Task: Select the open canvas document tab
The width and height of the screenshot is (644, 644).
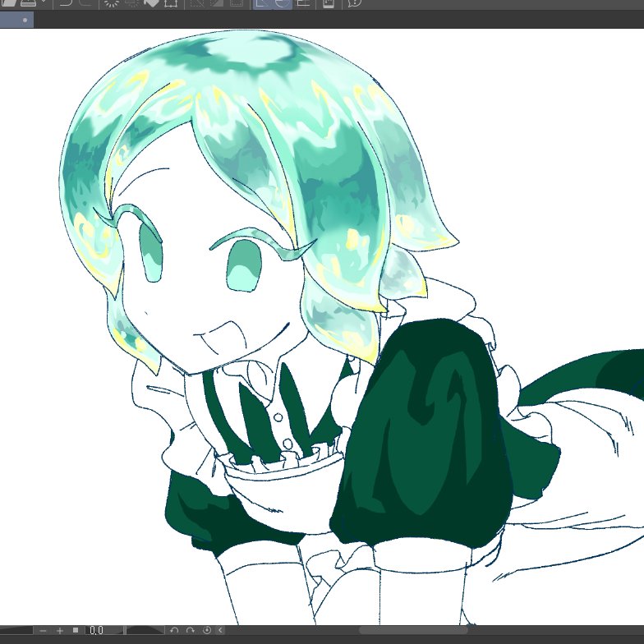Action: (x=16, y=20)
